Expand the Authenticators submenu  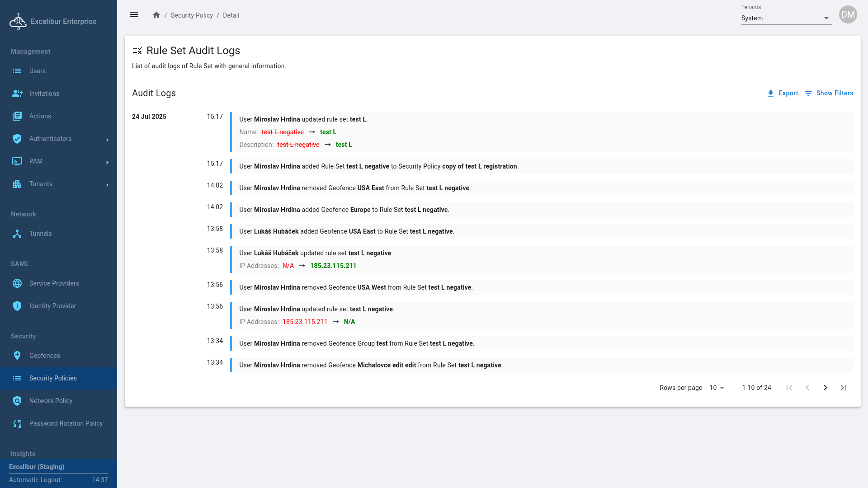107,140
